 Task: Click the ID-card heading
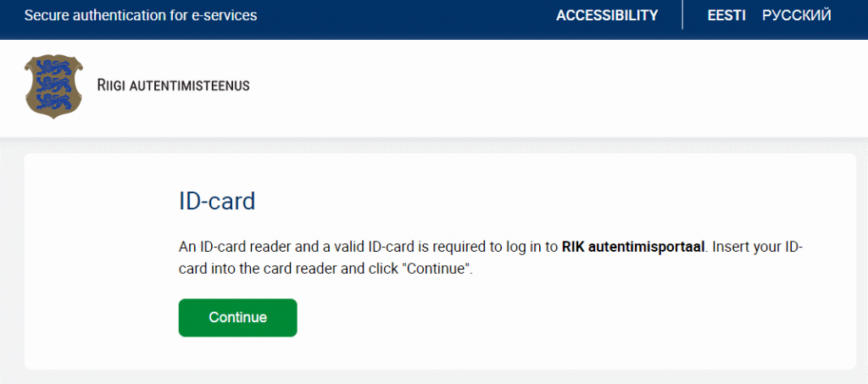(217, 202)
